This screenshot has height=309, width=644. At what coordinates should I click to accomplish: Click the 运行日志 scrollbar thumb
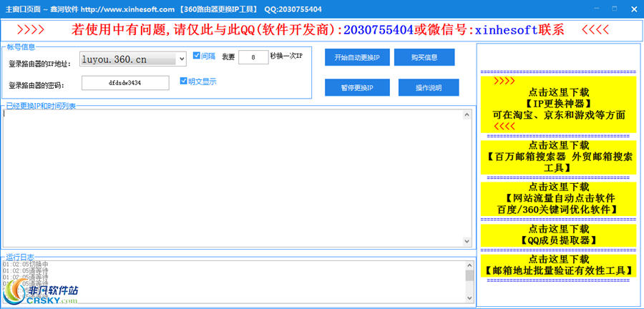point(469,275)
